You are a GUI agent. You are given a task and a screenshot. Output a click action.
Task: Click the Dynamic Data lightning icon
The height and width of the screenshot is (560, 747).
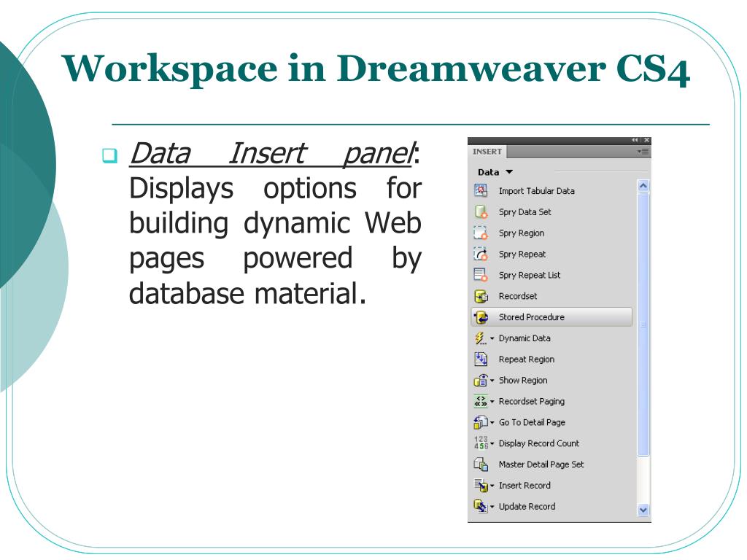tap(480, 338)
